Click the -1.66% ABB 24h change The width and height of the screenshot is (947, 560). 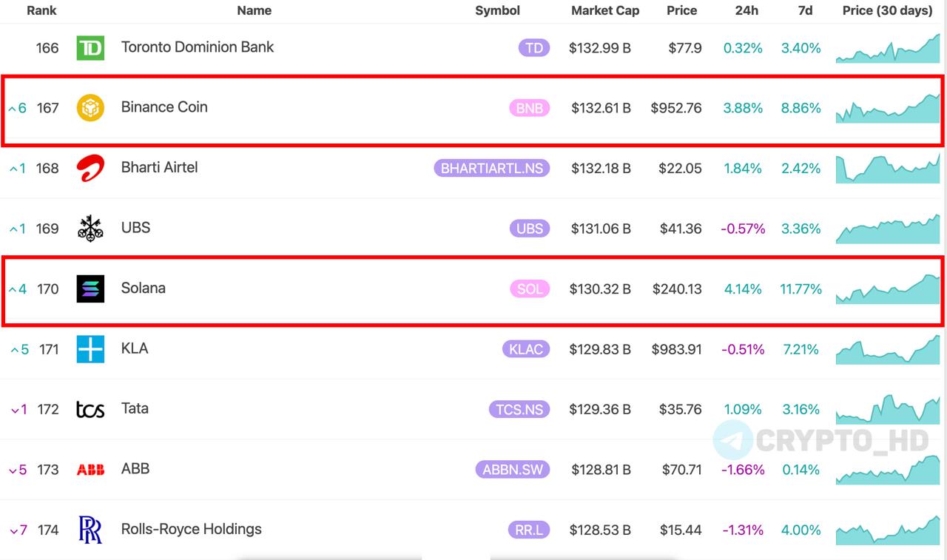[x=743, y=470]
